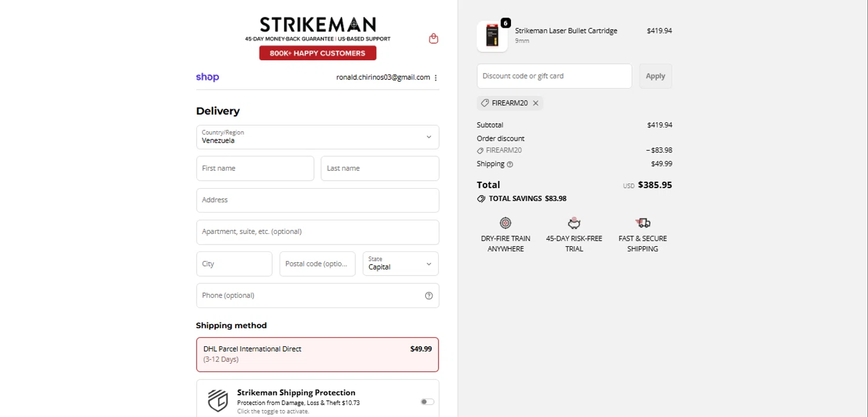Click the TOTAL SAVINGS $83.98 text
Image resolution: width=868 pixels, height=417 pixels.
(x=528, y=199)
